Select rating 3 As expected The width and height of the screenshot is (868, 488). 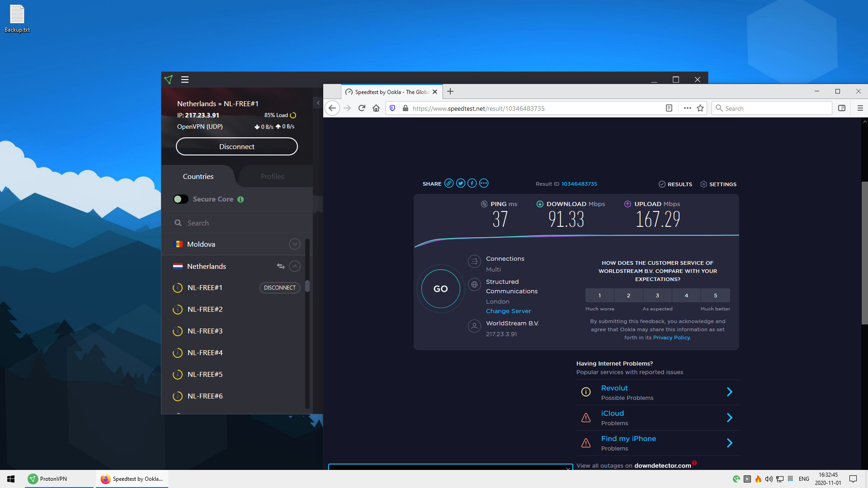coord(657,296)
